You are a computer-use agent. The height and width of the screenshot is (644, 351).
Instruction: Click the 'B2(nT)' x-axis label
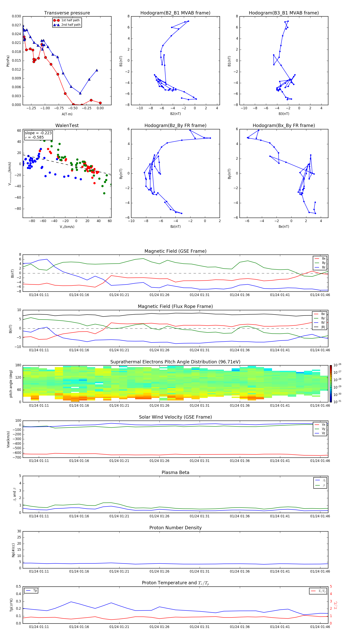coord(175,114)
